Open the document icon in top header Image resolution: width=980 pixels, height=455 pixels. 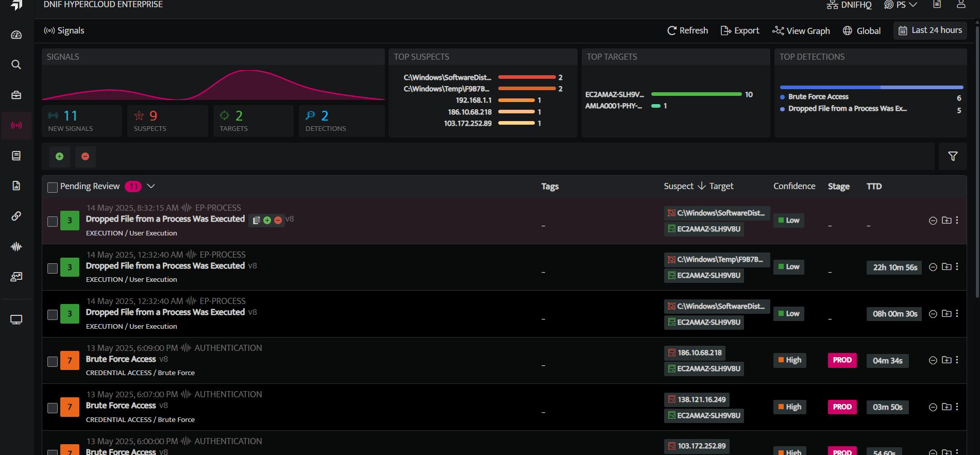coord(937,5)
